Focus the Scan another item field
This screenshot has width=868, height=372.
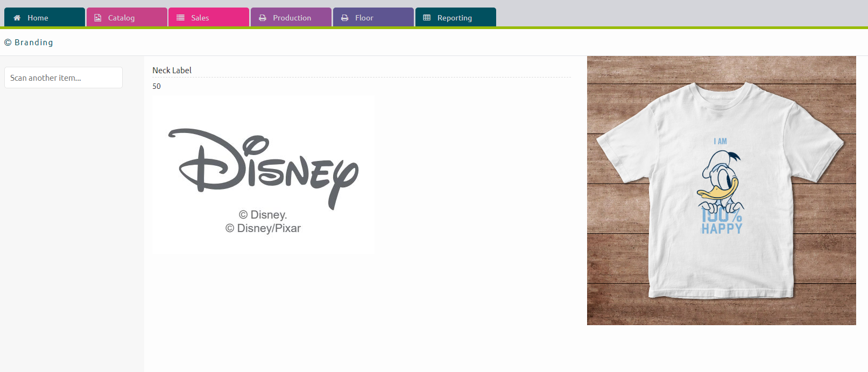tap(63, 78)
